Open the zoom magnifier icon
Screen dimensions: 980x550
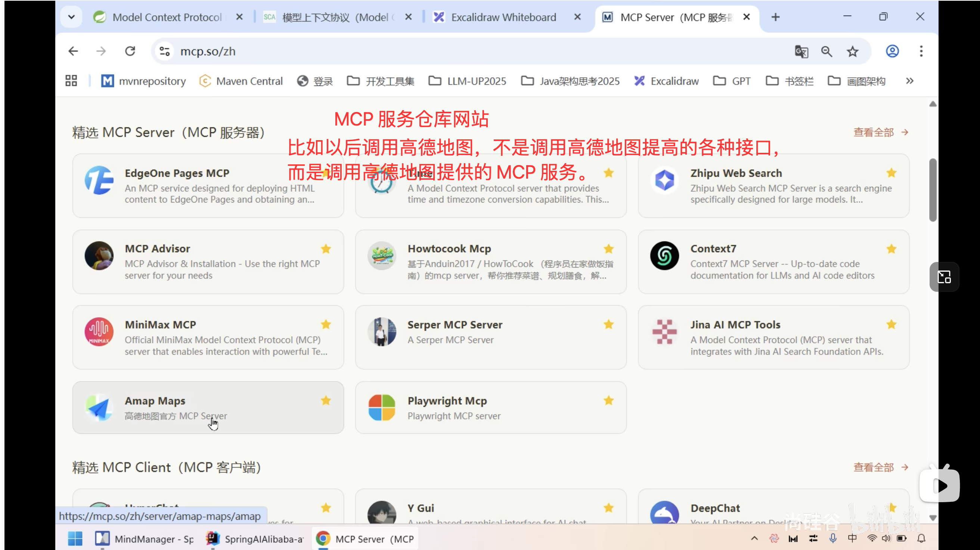pyautogui.click(x=826, y=52)
